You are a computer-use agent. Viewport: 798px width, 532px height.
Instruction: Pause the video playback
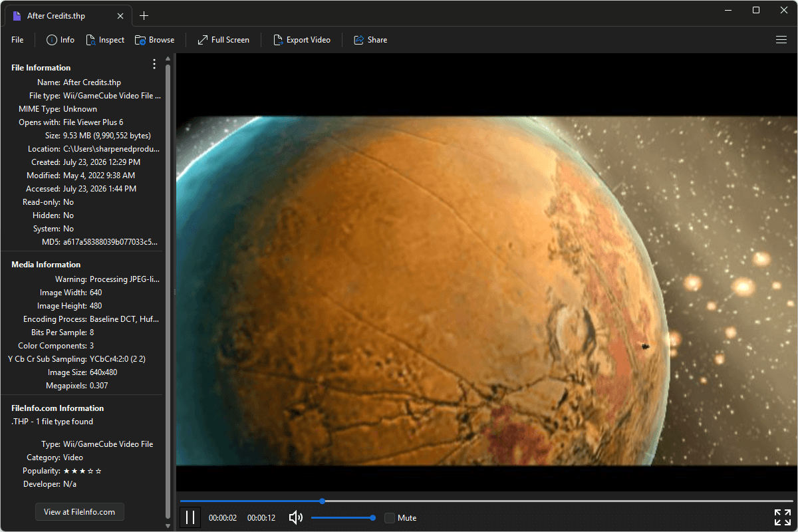pyautogui.click(x=190, y=517)
